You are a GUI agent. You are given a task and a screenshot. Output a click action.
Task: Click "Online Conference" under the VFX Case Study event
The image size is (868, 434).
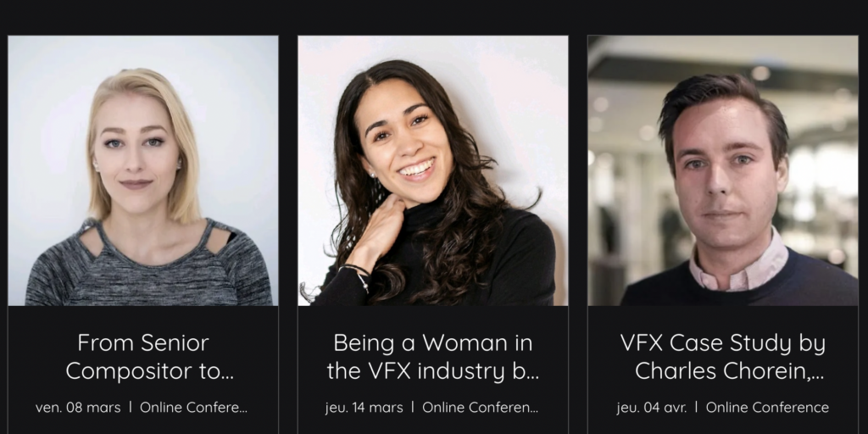(x=767, y=408)
